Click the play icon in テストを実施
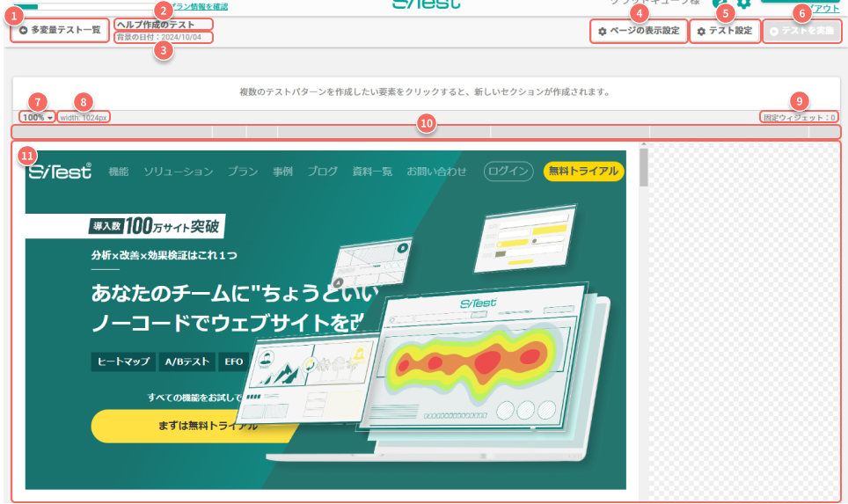The image size is (848, 504). [774, 32]
